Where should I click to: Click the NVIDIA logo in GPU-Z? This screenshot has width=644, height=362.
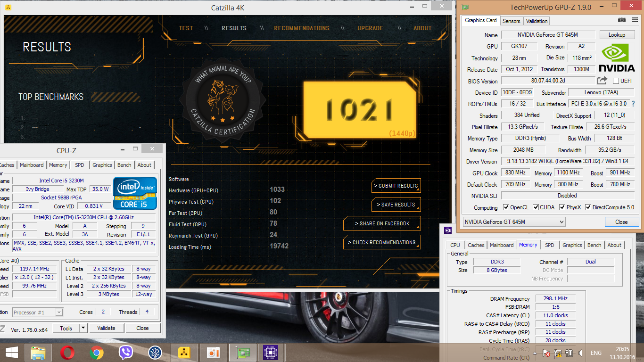coord(617,58)
